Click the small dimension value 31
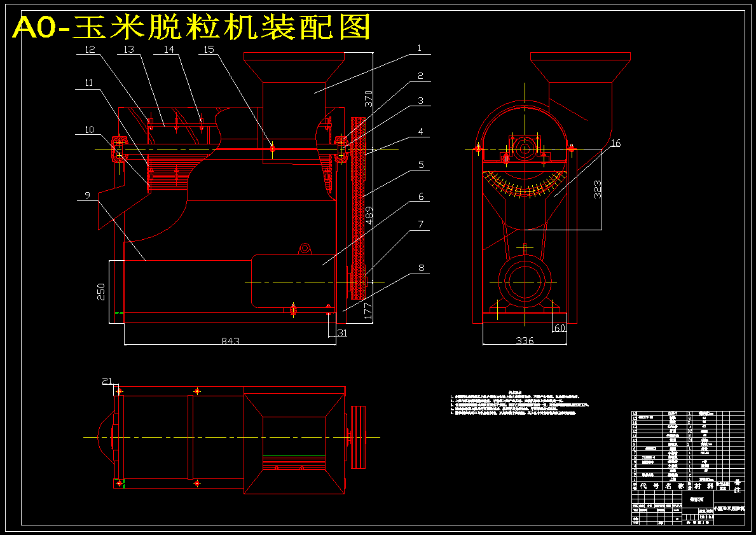This screenshot has width=756, height=535. 342,332
